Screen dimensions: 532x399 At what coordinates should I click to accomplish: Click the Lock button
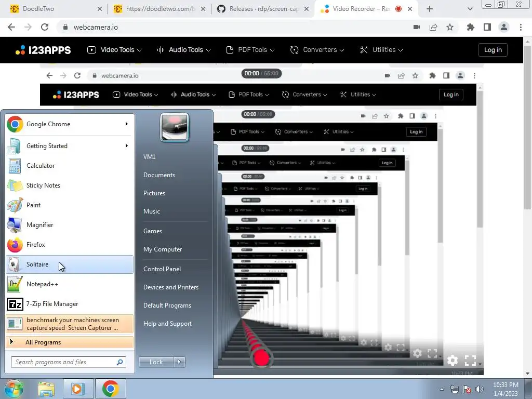coord(156,362)
